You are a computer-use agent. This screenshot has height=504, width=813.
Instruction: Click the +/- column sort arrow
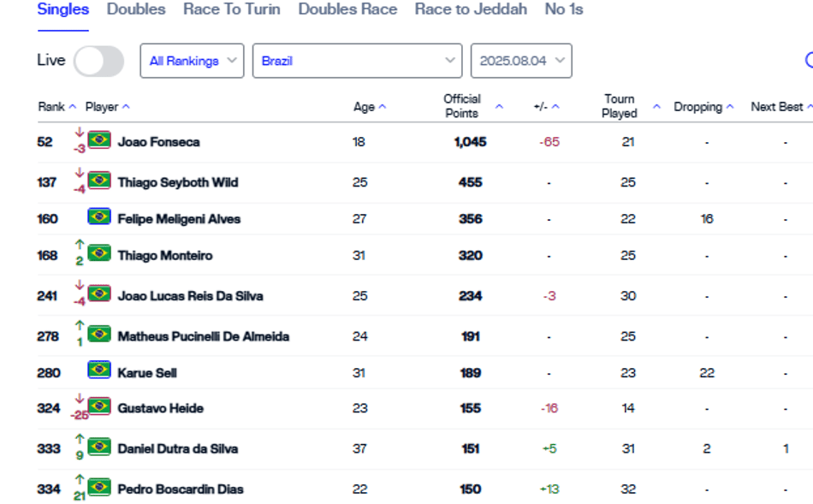[555, 107]
